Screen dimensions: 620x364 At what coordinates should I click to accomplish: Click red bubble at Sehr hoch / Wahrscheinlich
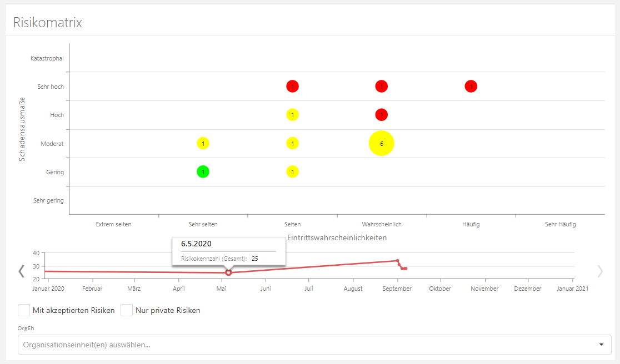381,87
